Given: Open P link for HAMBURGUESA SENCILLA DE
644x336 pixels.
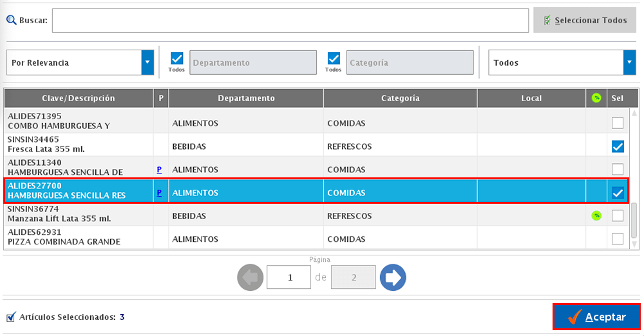Looking at the screenshot, I should tap(159, 170).
